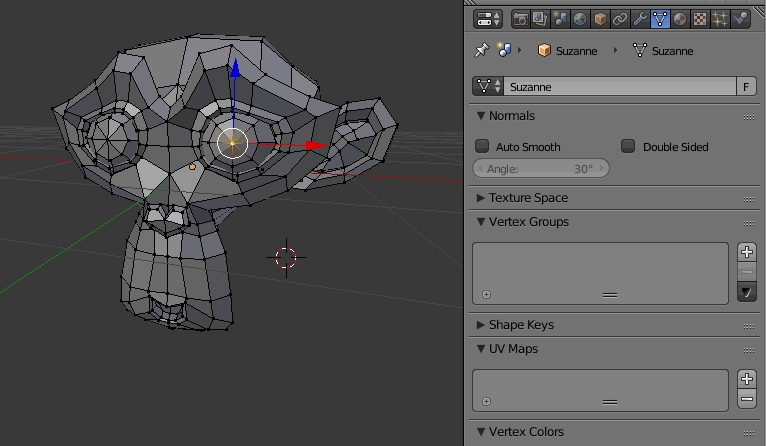Open the Object properties tab (cube icon)
Viewport: 766px width, 446px height.
pos(600,19)
